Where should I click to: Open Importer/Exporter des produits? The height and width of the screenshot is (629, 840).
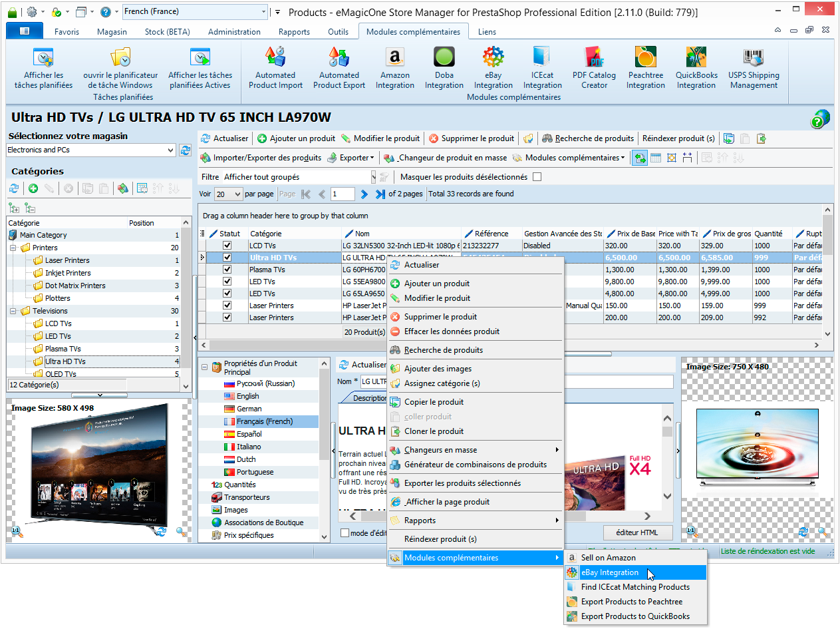(261, 158)
